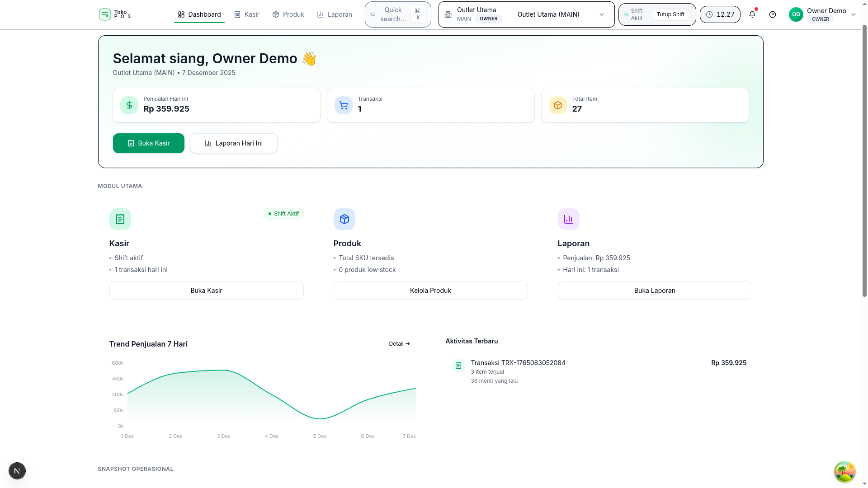Open the help question mark icon
868x488 pixels.
point(773,14)
